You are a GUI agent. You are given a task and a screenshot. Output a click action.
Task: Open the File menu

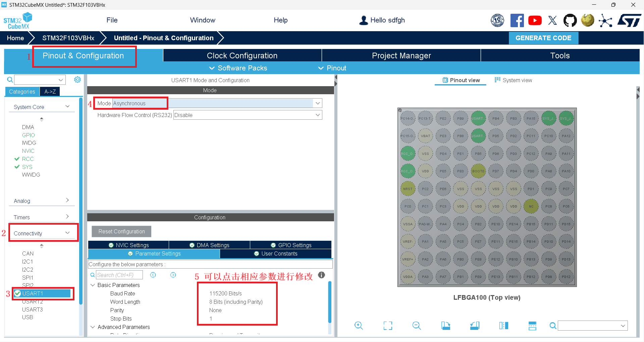tap(112, 20)
